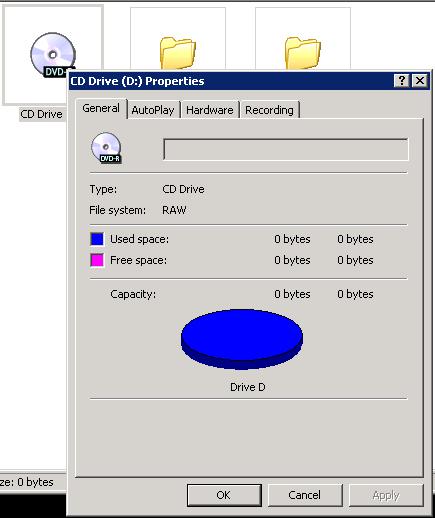Click the blue Used space color swatch
This screenshot has height=518, width=435.
[x=97, y=239]
